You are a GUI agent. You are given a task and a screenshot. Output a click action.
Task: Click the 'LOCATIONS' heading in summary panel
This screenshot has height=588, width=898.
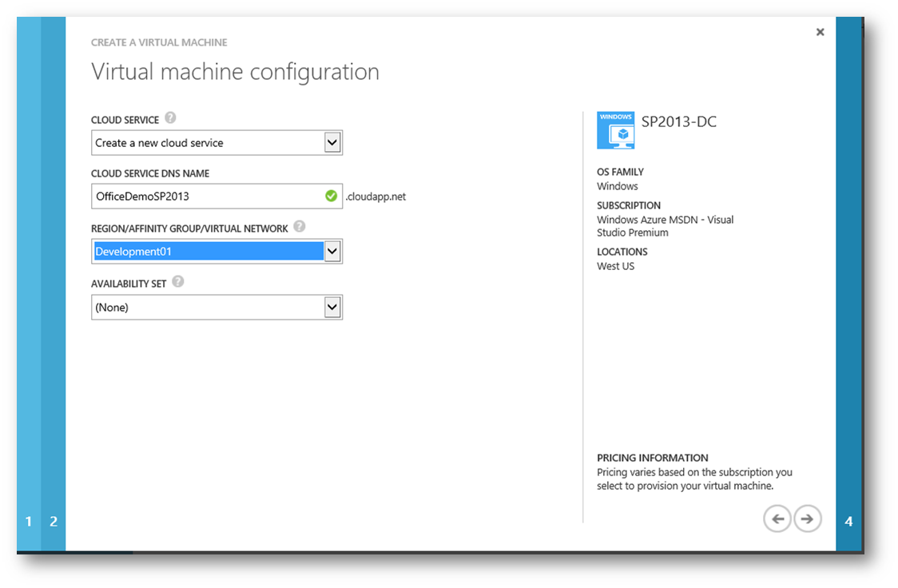[x=622, y=252]
